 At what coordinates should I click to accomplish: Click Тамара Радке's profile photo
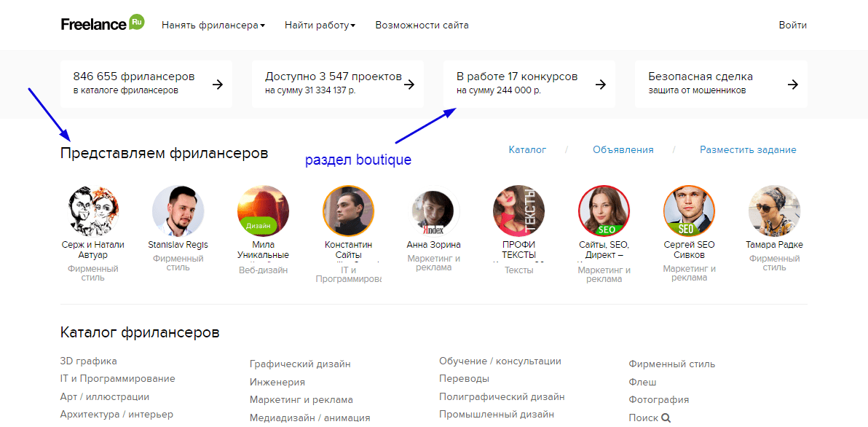774,211
